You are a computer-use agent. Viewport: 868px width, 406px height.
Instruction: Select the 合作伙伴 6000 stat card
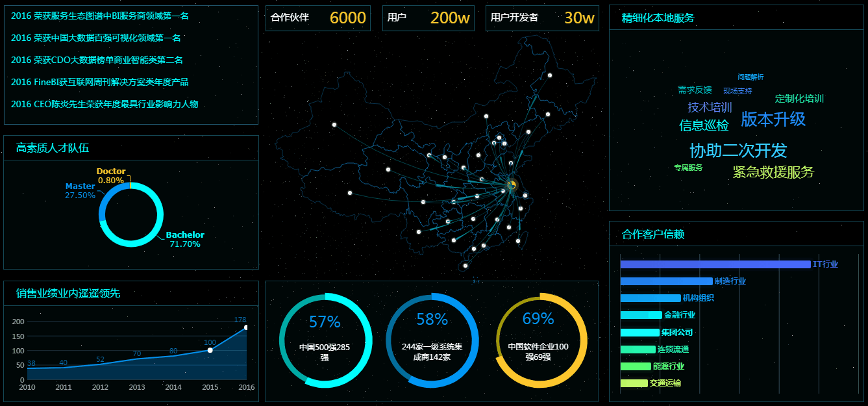click(x=318, y=18)
